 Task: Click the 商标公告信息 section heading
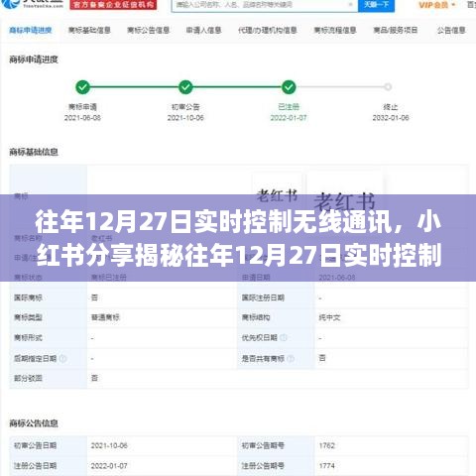point(34,423)
